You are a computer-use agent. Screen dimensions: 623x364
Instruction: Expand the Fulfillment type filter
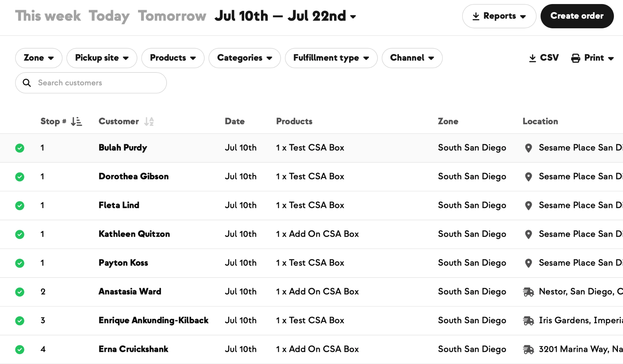331,58
